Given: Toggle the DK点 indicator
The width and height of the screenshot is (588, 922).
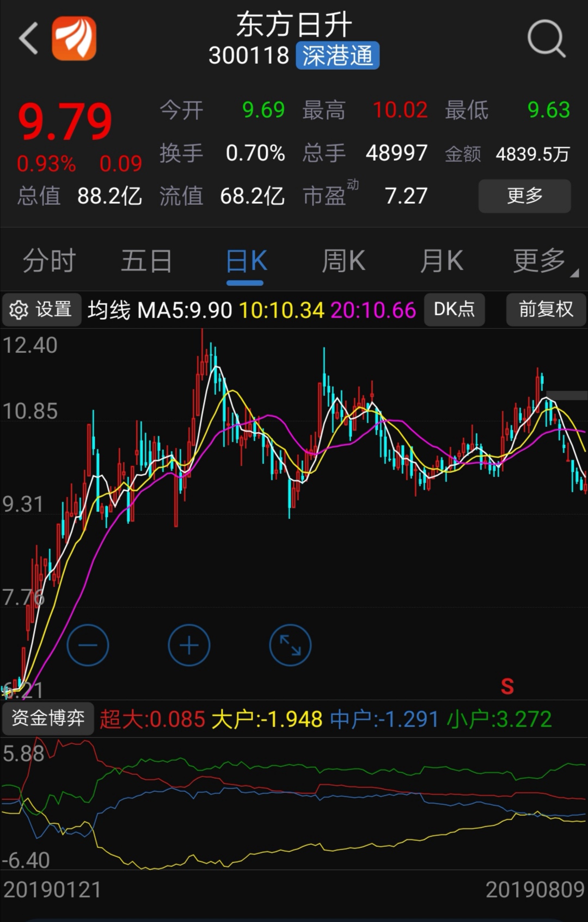Looking at the screenshot, I should click(454, 309).
